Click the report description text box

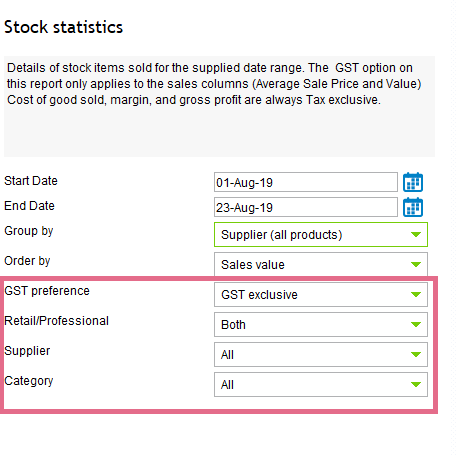219,107
